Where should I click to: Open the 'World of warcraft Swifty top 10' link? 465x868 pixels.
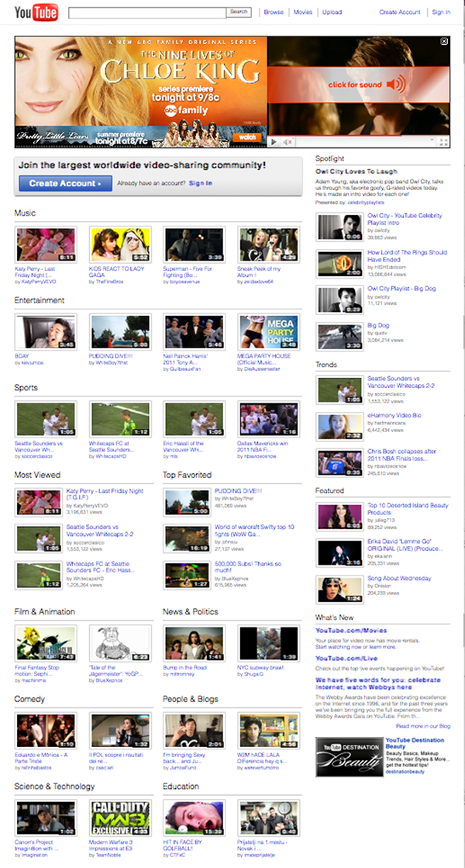tap(254, 531)
